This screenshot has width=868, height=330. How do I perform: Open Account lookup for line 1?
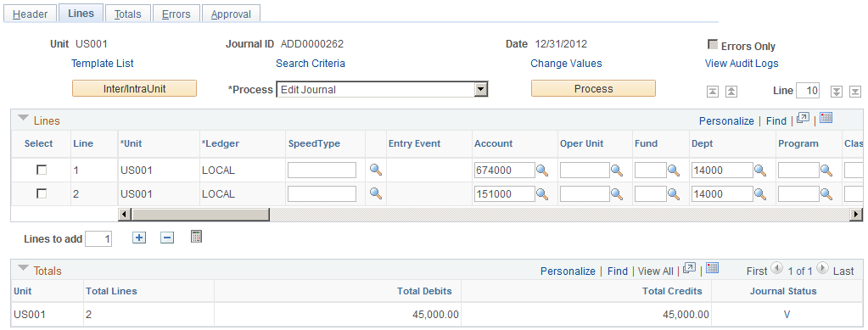pyautogui.click(x=542, y=171)
